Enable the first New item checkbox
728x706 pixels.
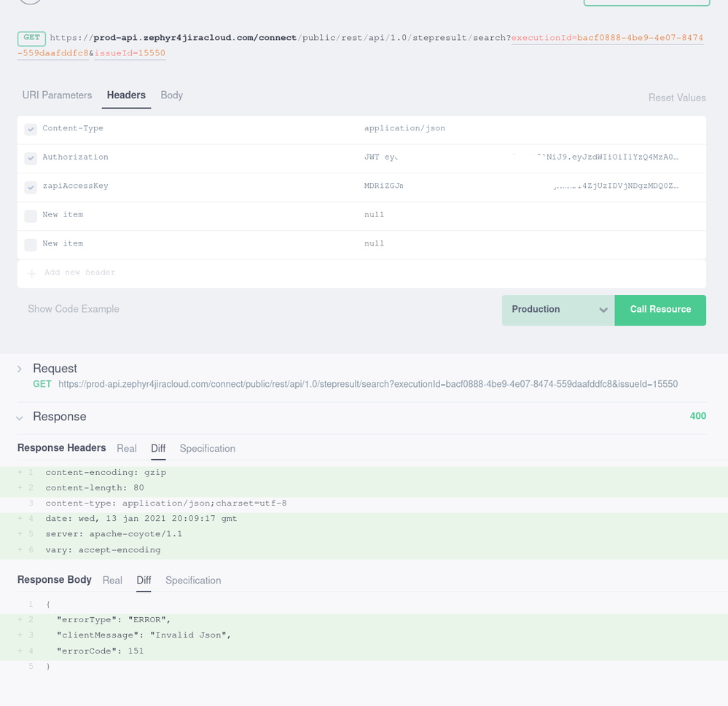(x=31, y=216)
